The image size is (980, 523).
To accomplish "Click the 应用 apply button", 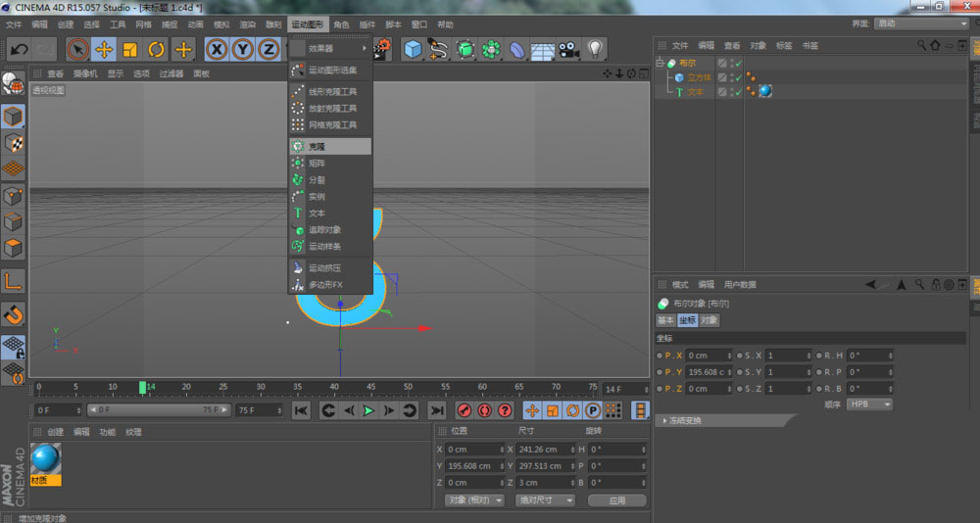I will [617, 499].
